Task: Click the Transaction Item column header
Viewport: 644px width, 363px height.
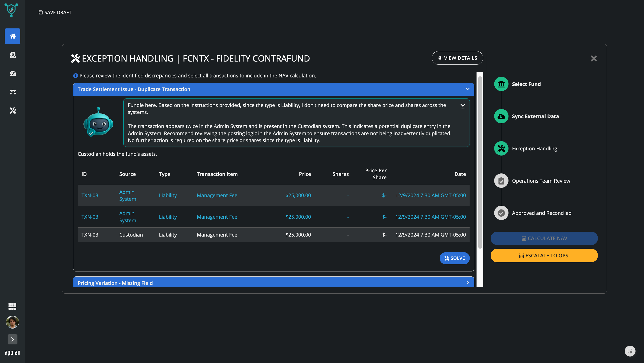Action: point(217,174)
